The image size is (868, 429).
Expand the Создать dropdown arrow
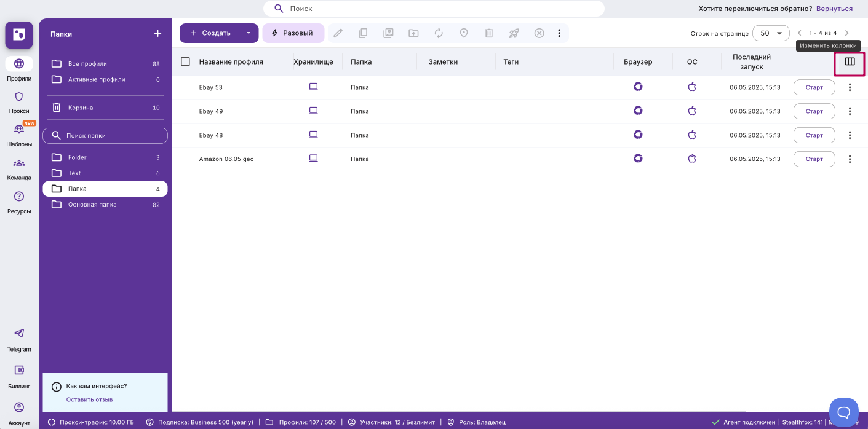pos(249,33)
